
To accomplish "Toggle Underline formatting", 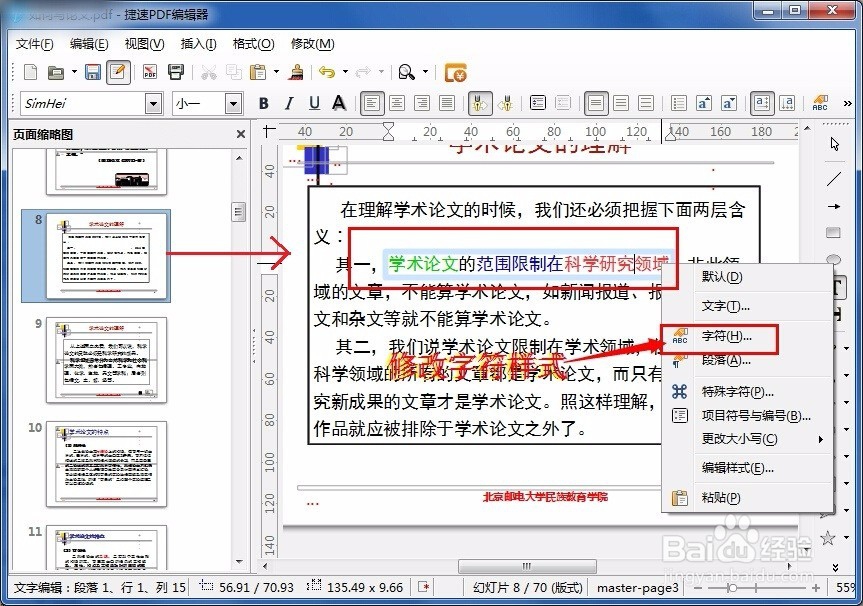I will click(x=314, y=103).
